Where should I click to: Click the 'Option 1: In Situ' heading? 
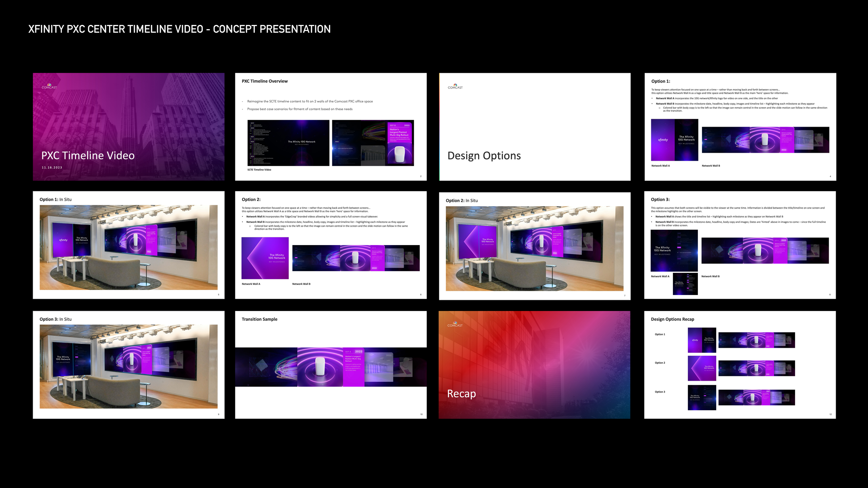pos(56,200)
